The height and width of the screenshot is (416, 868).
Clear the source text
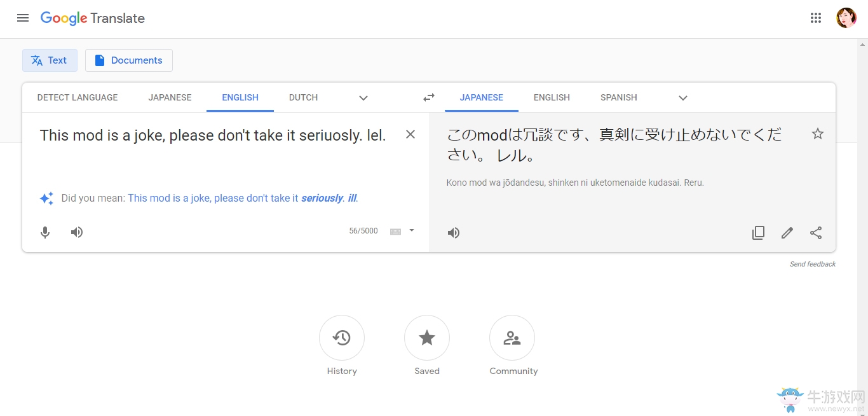(410, 134)
